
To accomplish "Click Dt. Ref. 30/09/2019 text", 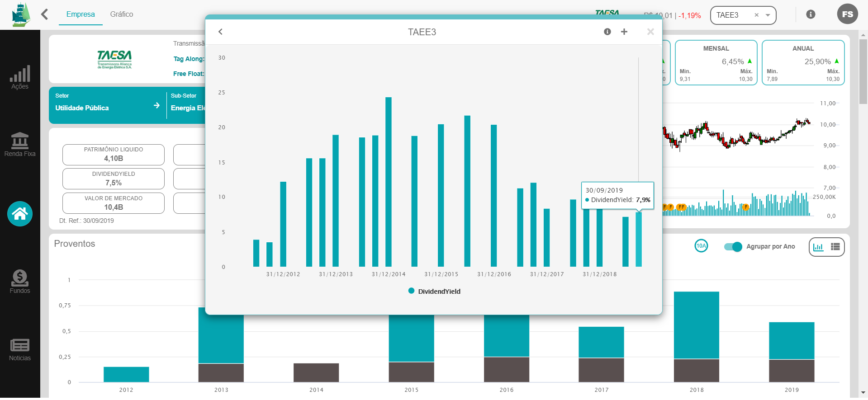I will point(86,221).
